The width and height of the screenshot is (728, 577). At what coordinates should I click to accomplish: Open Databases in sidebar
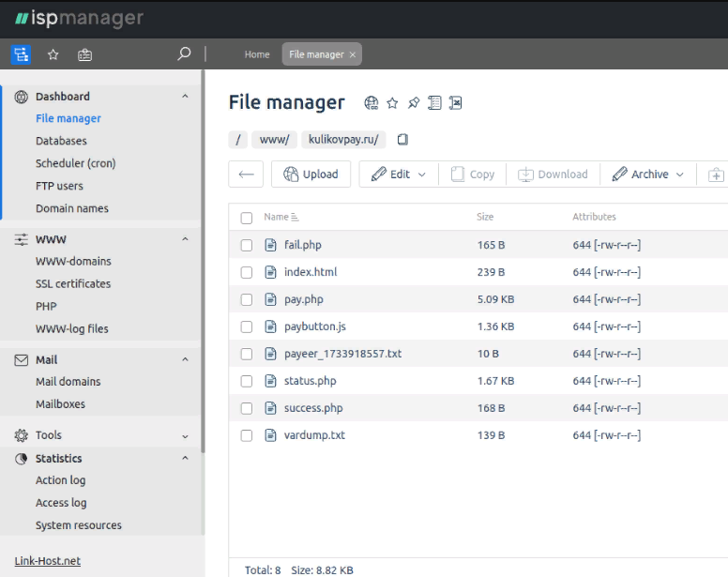[x=61, y=141]
